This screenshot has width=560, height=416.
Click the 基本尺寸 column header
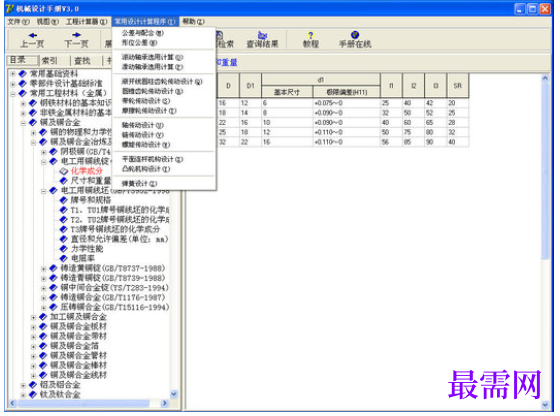tap(287, 92)
